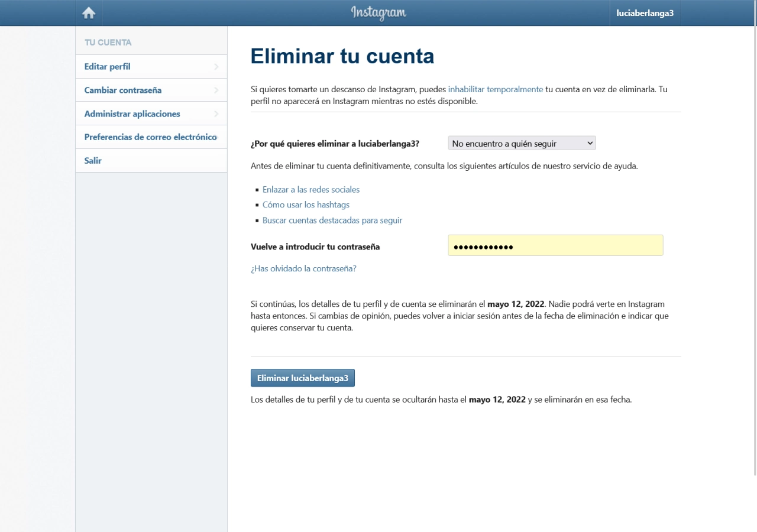Click the Instagram logo in the header

click(x=378, y=12)
